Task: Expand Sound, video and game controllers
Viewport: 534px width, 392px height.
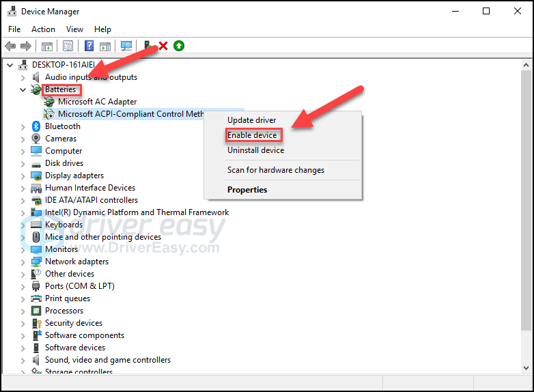Action: click(x=23, y=361)
